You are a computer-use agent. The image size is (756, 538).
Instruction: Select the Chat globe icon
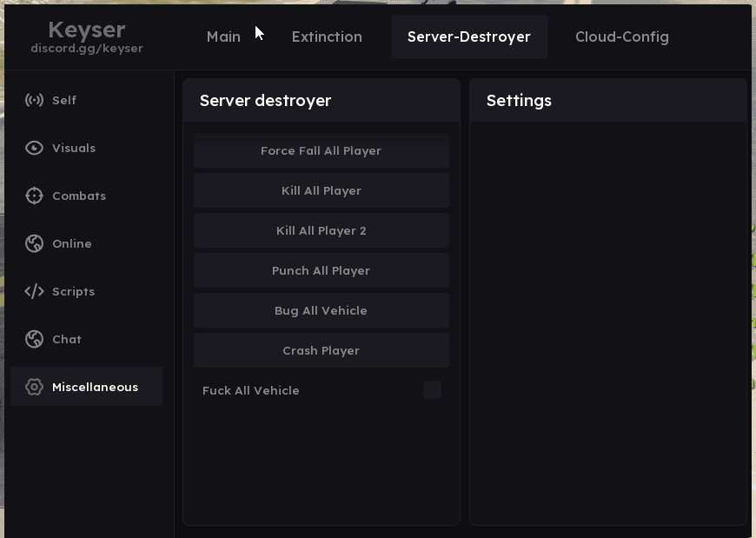[x=34, y=339]
